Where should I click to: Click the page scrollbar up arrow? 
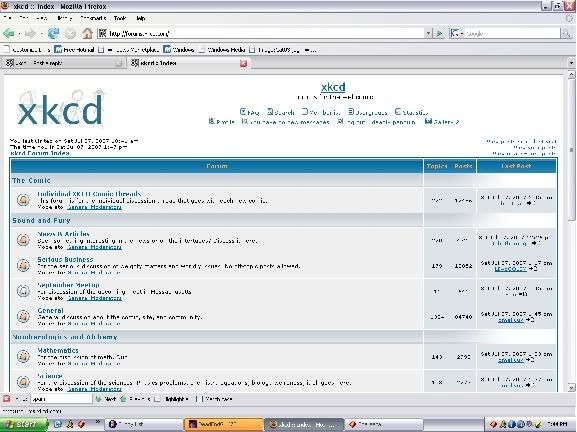(571, 75)
